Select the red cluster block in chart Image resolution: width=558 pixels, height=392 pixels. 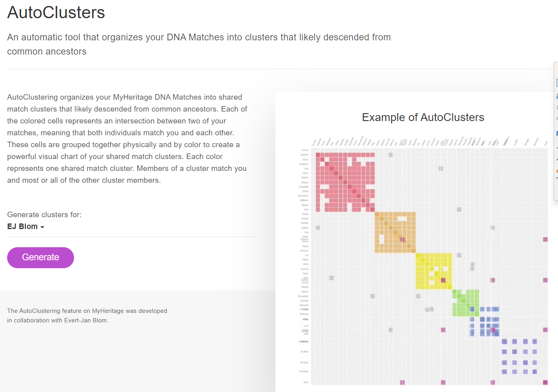(345, 182)
